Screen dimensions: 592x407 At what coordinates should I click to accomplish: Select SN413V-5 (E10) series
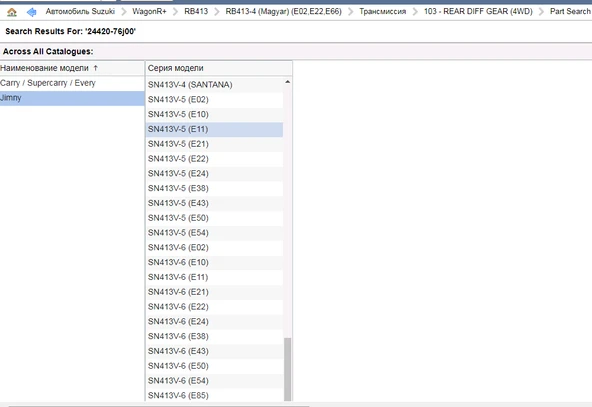tap(214, 114)
